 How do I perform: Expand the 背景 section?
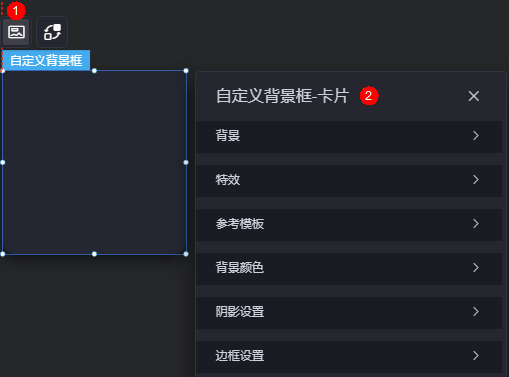(x=349, y=136)
